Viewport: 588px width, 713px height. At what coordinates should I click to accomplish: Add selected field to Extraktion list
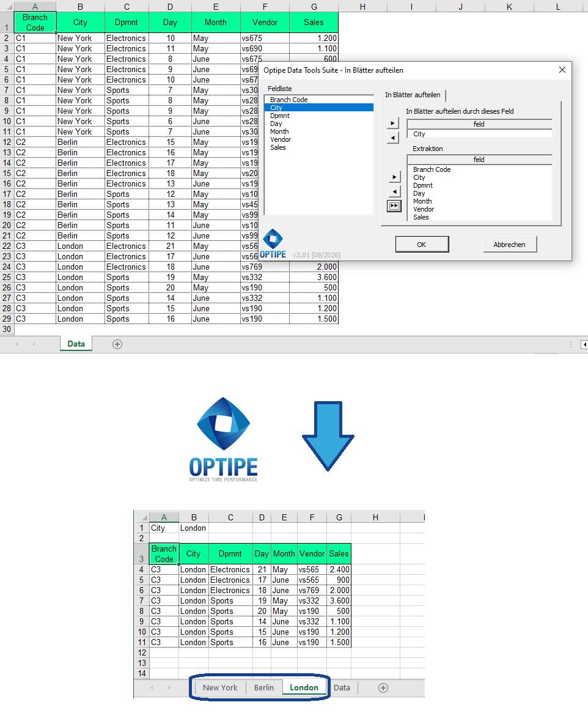click(394, 177)
